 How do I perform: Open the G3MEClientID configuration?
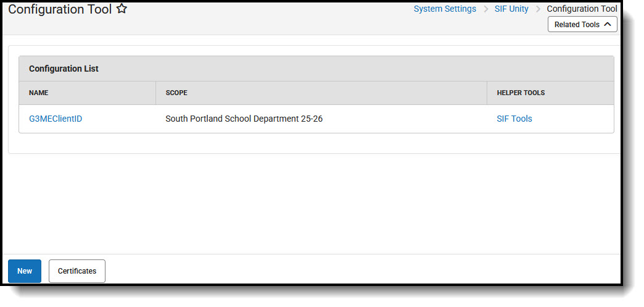pyautogui.click(x=56, y=119)
